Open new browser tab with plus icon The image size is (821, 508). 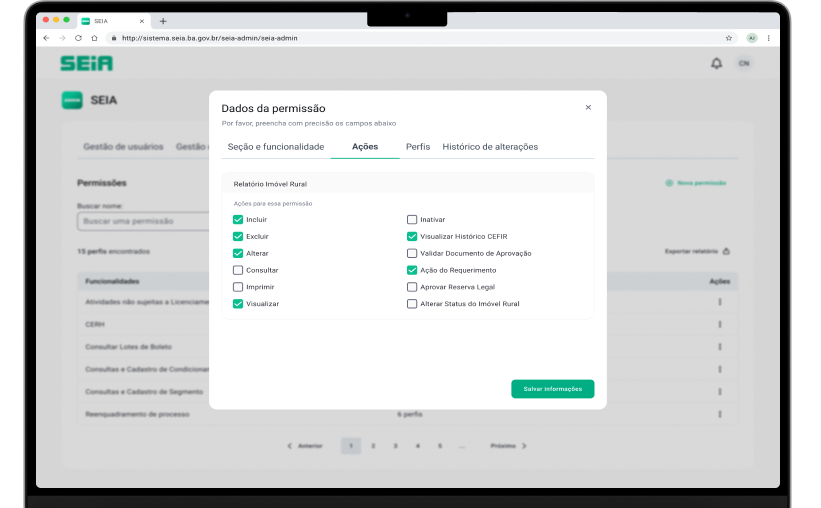(163, 21)
